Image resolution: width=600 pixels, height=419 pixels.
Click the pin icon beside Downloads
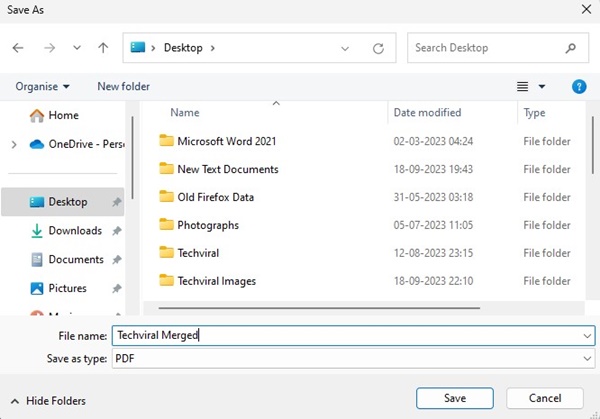(x=116, y=231)
